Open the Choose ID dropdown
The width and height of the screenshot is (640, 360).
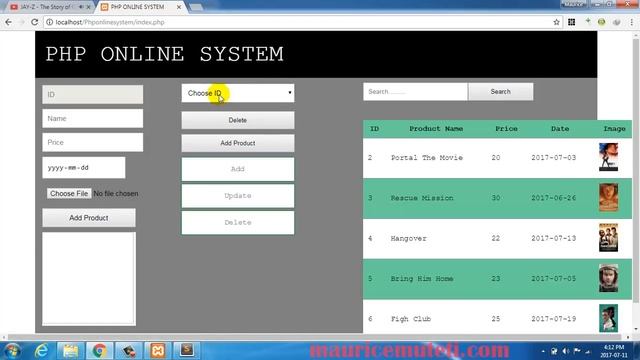[238, 93]
